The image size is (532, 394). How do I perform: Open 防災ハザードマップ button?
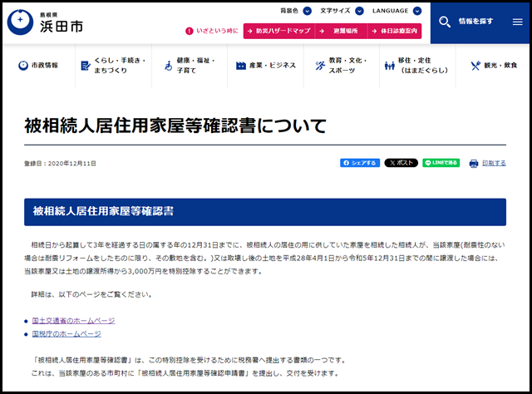tap(279, 31)
